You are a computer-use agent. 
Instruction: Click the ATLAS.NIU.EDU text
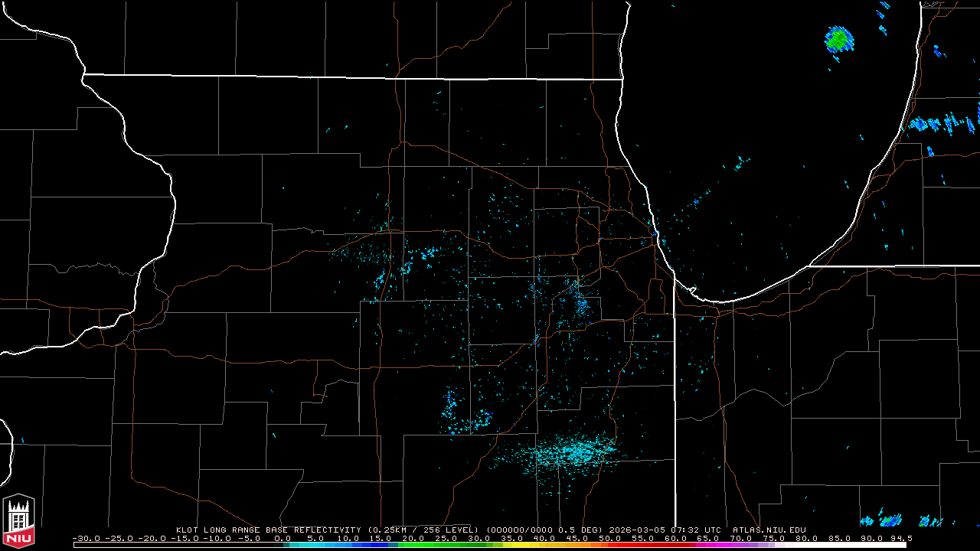(x=769, y=530)
